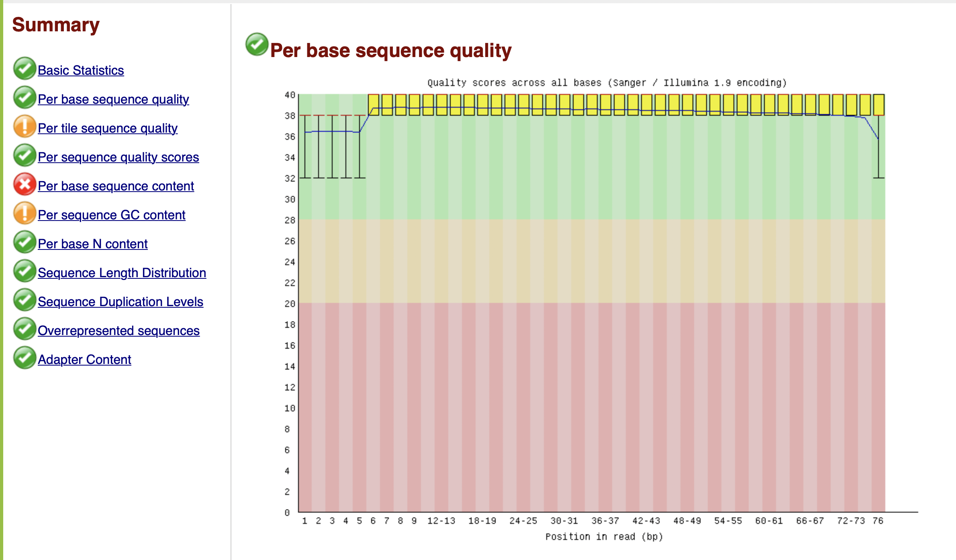This screenshot has height=560, width=956.
Task: Click the warning icon beside Per sequence GC content
Action: [25, 213]
